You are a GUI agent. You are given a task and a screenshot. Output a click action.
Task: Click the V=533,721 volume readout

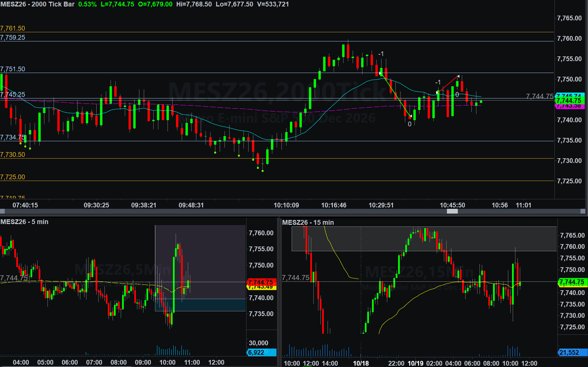point(273,4)
